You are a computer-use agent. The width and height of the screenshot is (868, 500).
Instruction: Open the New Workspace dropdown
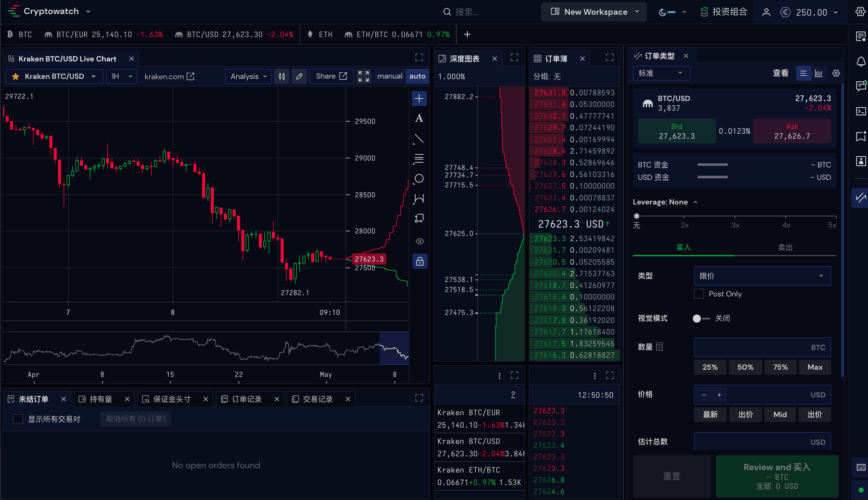[x=594, y=12]
